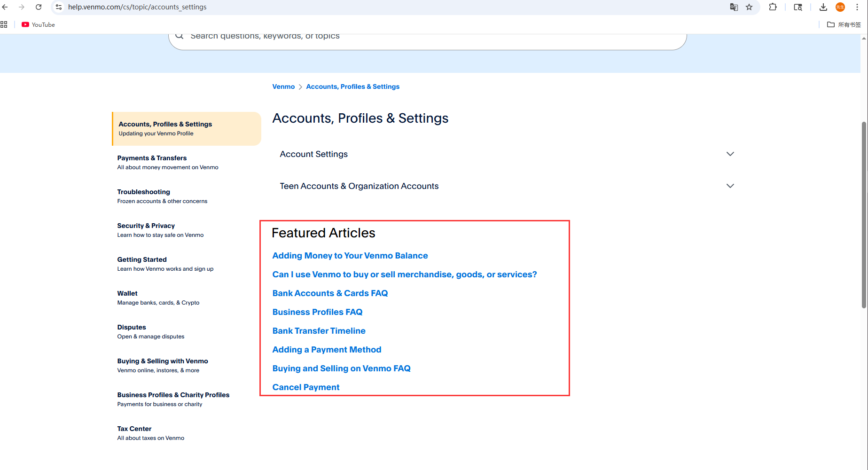The image size is (868, 470).
Task: Click the page vertical scrollbar thumb
Action: click(x=864, y=215)
